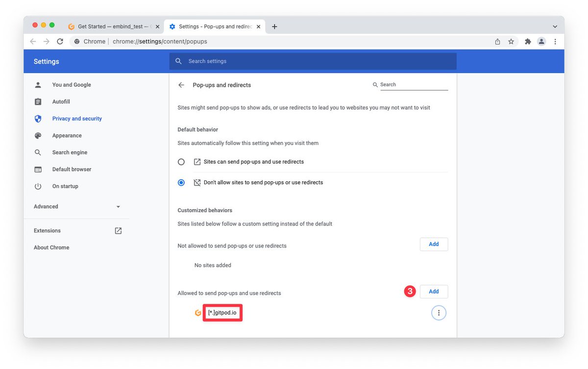Select Don't allow sites to send pop-ups
Image resolution: width=588 pixels, height=369 pixels.
pos(181,182)
